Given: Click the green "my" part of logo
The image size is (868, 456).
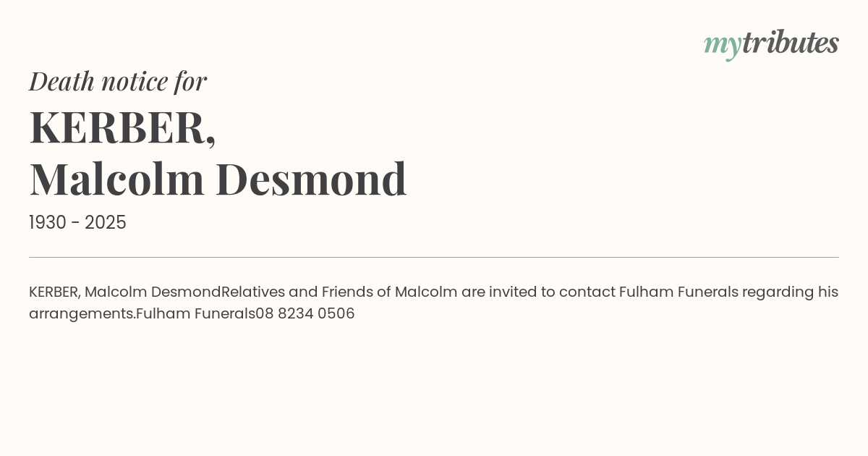Looking at the screenshot, I should [723, 46].
